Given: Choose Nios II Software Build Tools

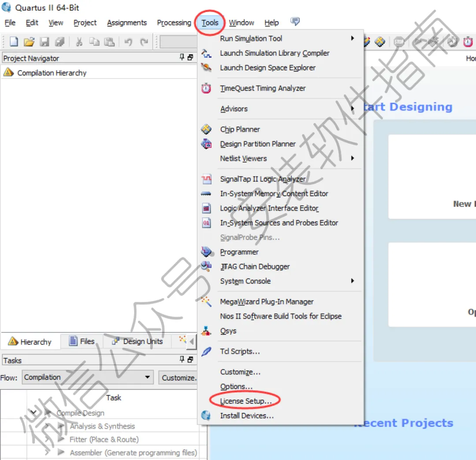Looking at the screenshot, I should point(281,316).
